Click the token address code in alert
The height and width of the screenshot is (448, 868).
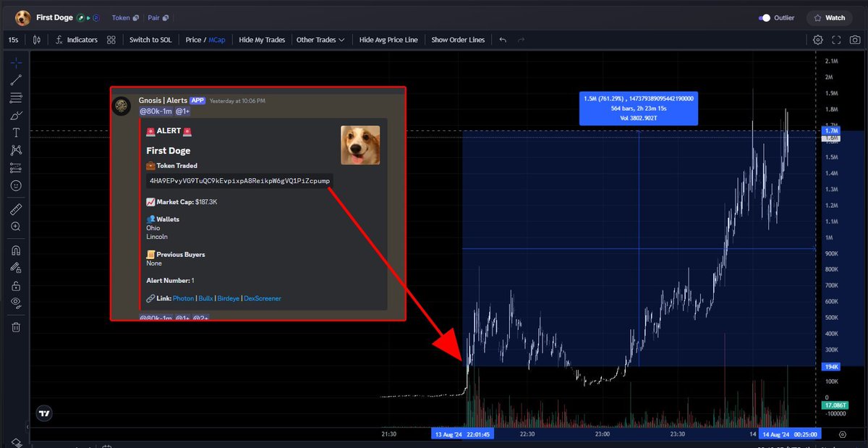tap(239, 180)
